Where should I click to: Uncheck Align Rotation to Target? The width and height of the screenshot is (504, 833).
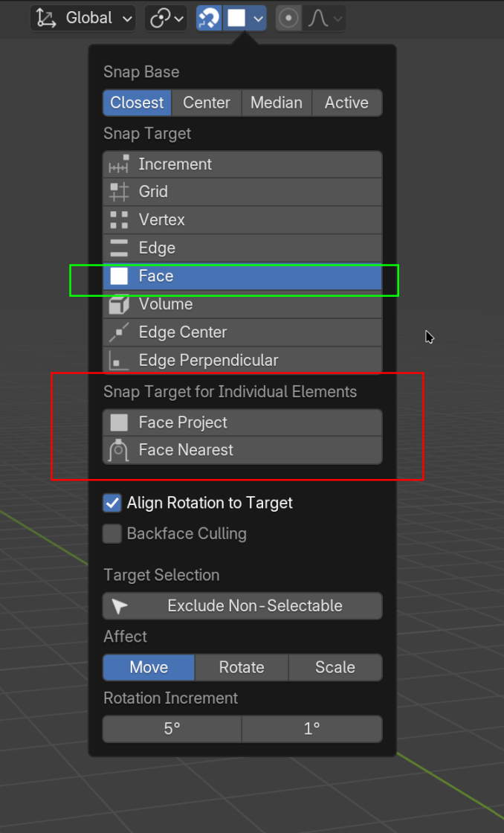coord(112,503)
